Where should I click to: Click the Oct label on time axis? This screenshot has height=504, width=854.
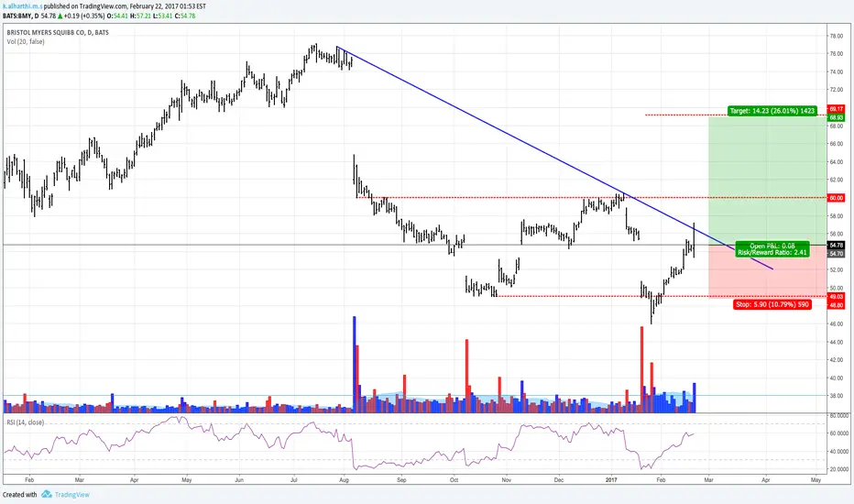(x=454, y=480)
